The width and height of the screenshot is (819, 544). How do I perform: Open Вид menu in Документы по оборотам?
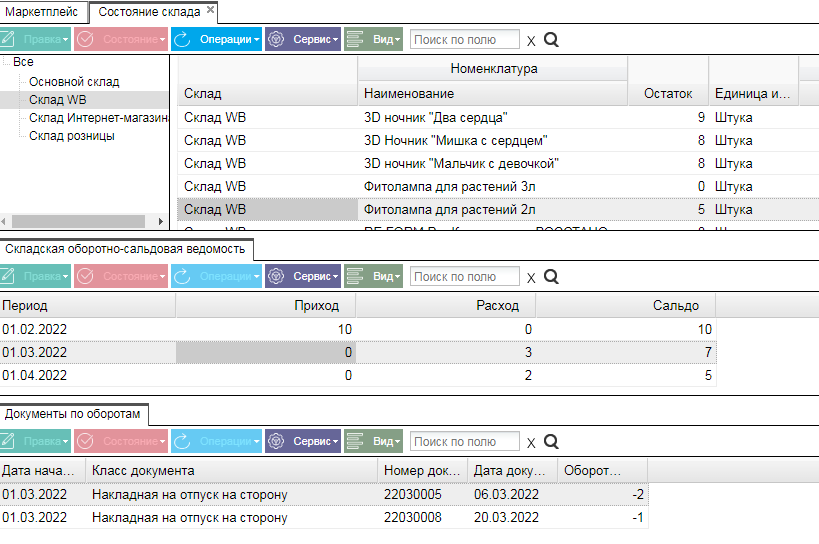click(x=373, y=441)
